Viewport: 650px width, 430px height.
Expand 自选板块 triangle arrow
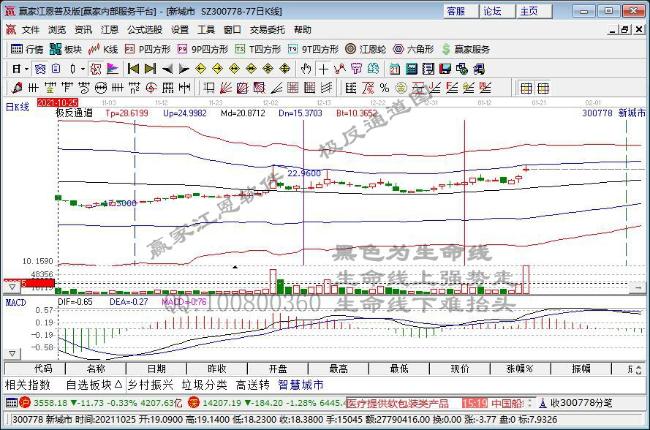coord(118,384)
